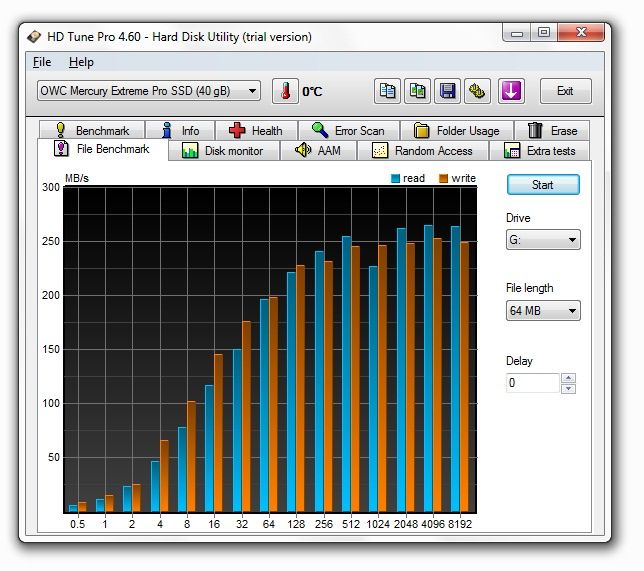The height and width of the screenshot is (571, 644).
Task: Increase the Delay value with up arrow
Action: coord(568,378)
